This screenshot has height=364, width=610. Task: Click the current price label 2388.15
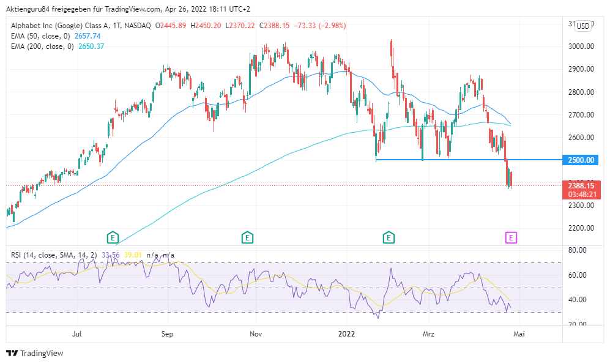pyautogui.click(x=581, y=186)
